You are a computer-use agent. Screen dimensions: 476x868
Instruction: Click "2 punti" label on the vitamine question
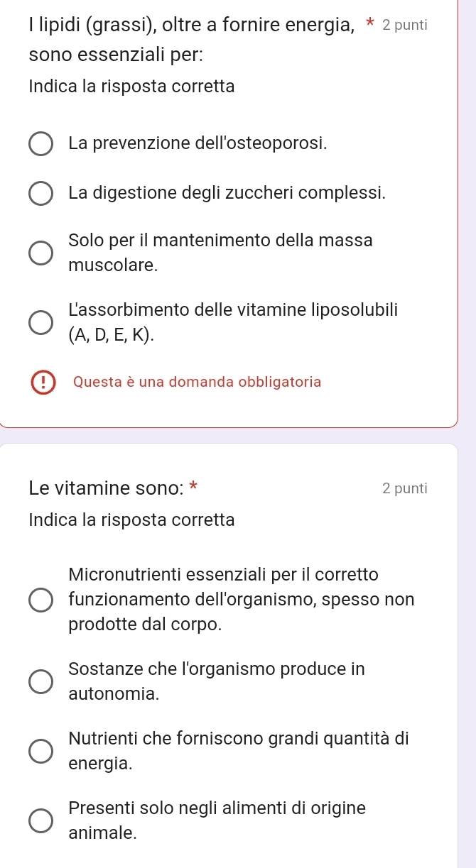tap(404, 488)
